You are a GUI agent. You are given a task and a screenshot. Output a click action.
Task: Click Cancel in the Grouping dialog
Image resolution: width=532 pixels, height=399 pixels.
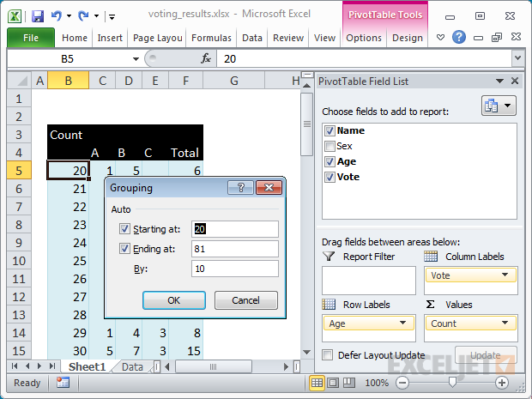[246, 300]
